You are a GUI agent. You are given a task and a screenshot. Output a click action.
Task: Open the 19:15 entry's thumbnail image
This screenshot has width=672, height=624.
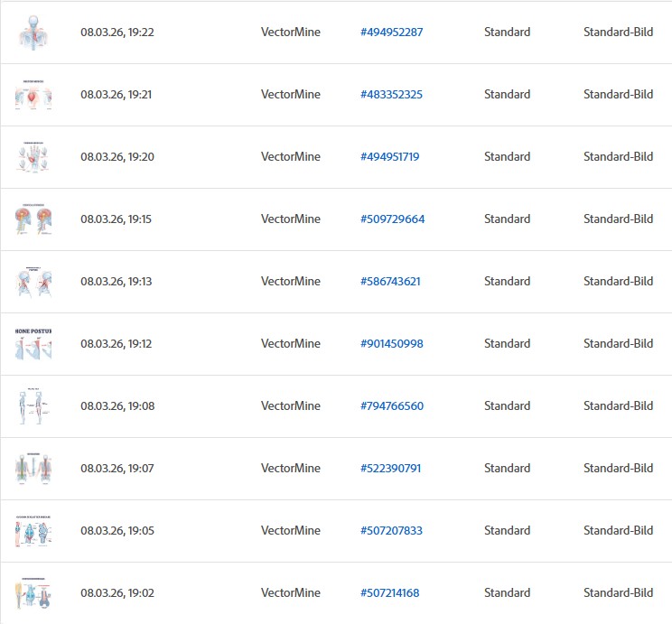(33, 219)
